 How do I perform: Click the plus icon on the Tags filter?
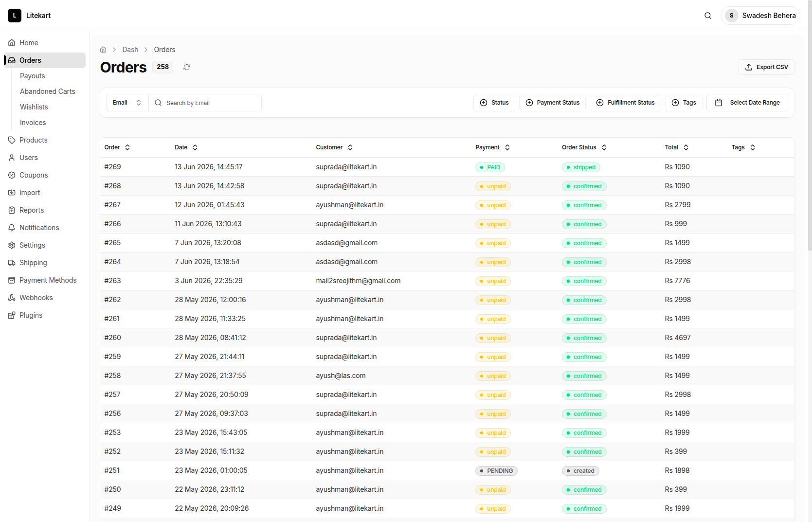675,103
